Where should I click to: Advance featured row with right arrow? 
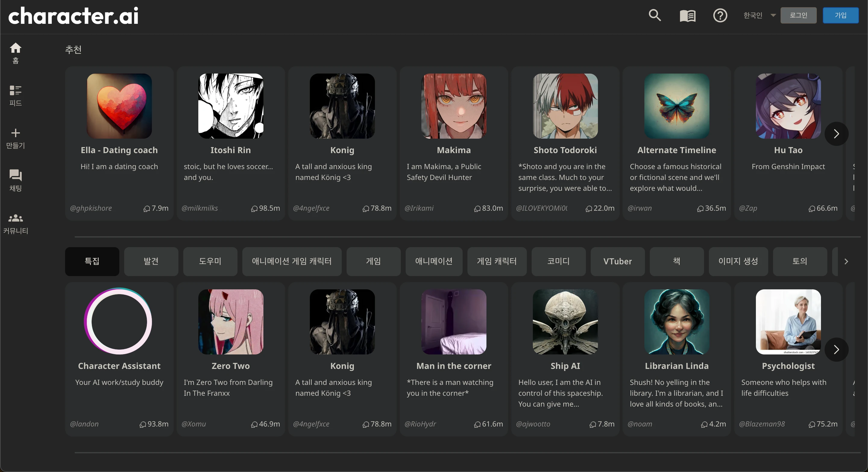[836, 350]
